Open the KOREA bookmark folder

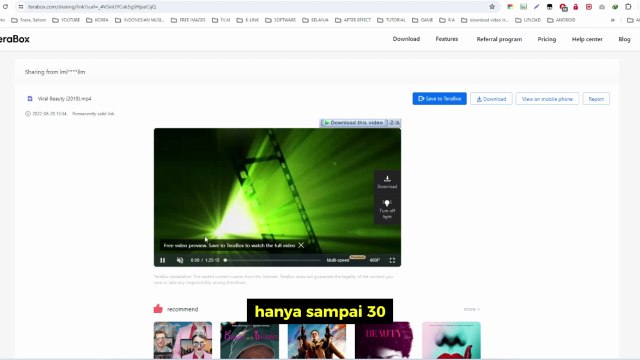[x=98, y=20]
